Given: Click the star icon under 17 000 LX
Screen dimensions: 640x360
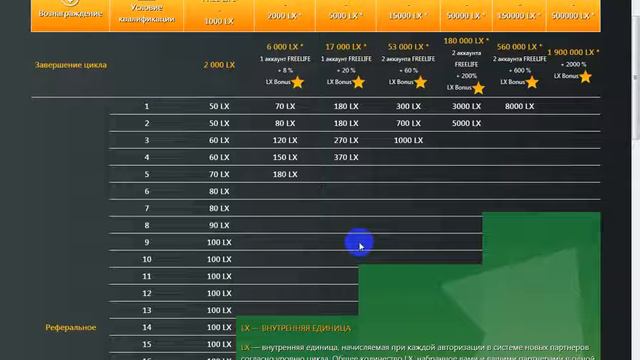Looking at the screenshot, I should pos(358,82).
